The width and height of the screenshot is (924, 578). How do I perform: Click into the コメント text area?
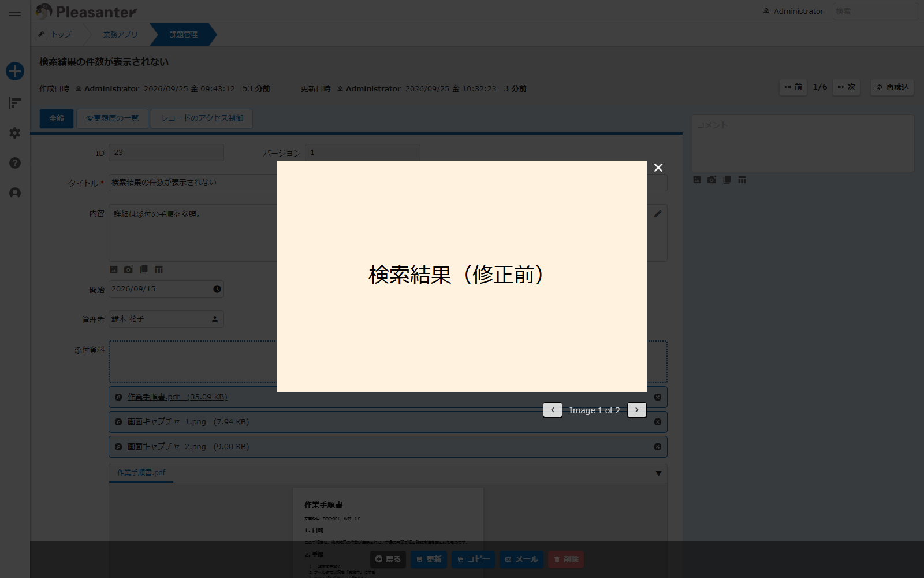[803, 143]
